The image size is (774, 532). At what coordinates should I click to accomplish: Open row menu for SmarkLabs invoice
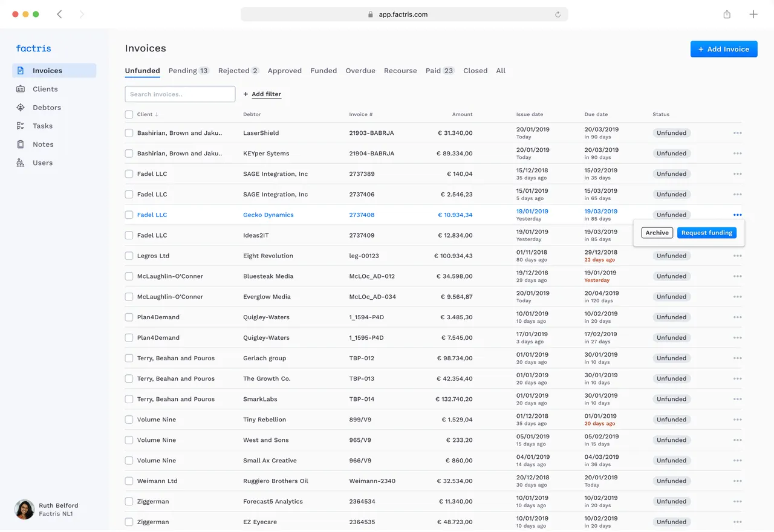coord(737,399)
